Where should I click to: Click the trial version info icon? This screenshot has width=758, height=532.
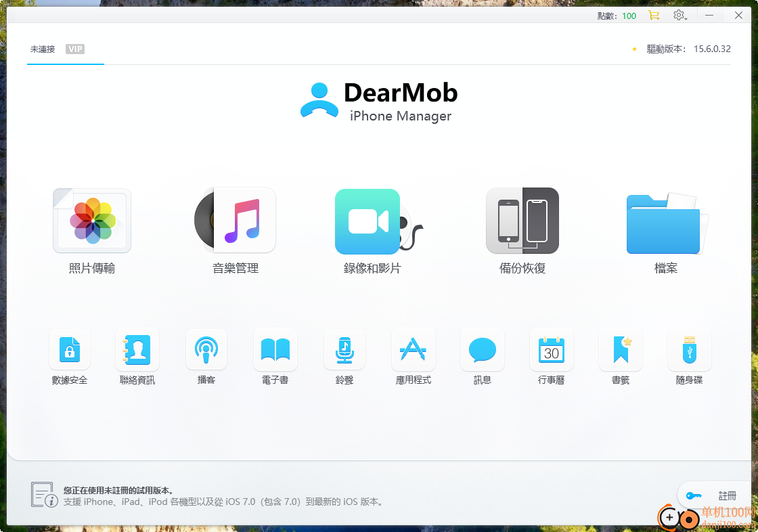[x=44, y=495]
